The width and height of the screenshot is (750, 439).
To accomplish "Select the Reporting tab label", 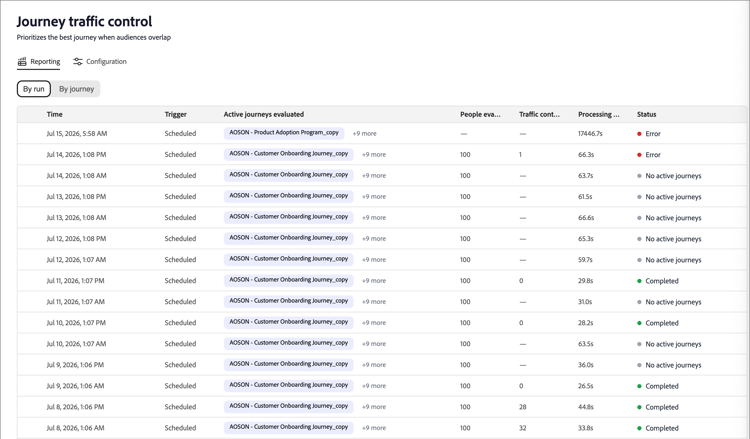I will coord(45,62).
